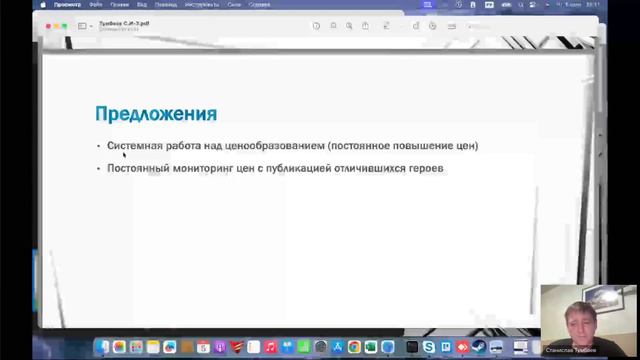The height and width of the screenshot is (360, 640).
Task: Open the Share icon in toolbar
Action: (365, 26)
